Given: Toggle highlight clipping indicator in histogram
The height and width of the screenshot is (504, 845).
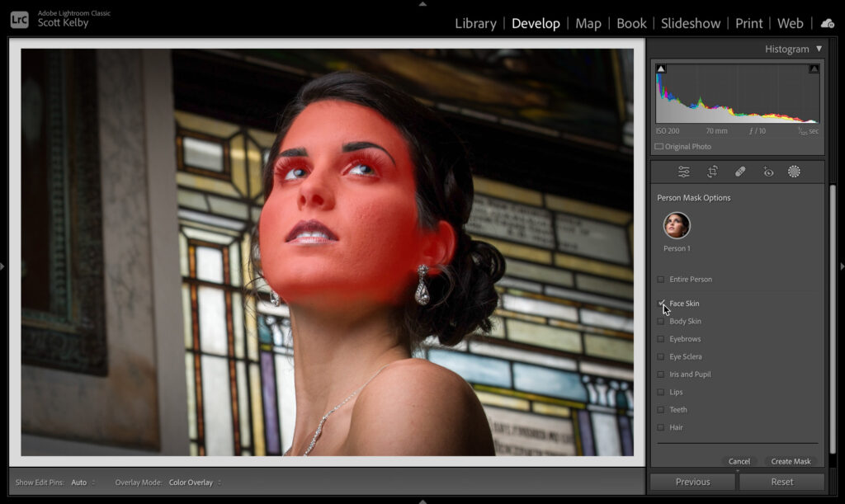Looking at the screenshot, I should coord(814,69).
